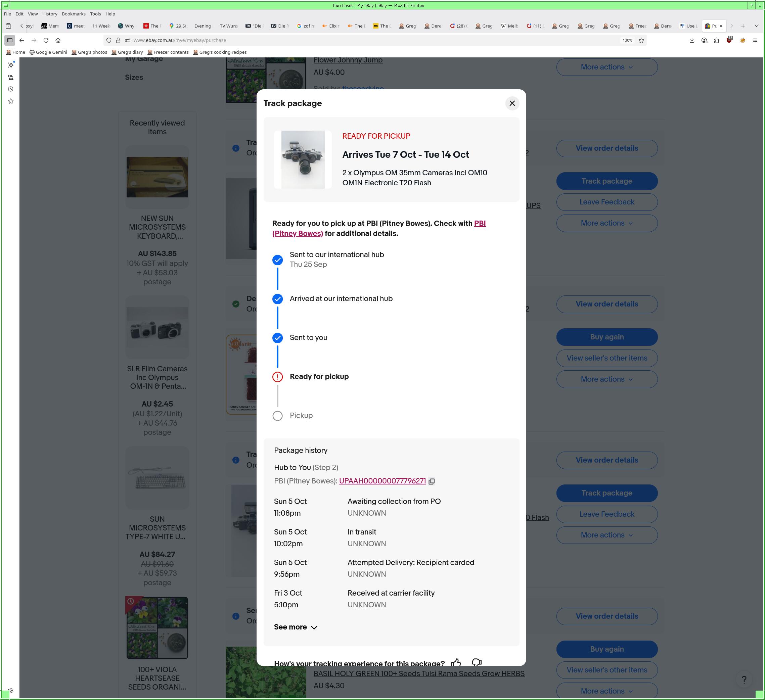Open the Firefox downloads icon
Viewport: 765px width, 700px height.
pos(692,40)
